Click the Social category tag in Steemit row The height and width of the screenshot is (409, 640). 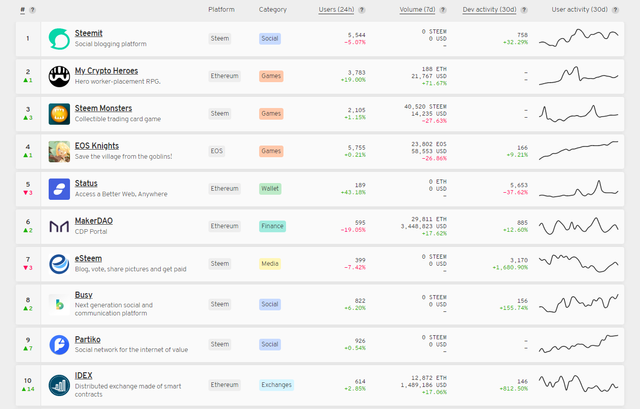[x=270, y=39]
